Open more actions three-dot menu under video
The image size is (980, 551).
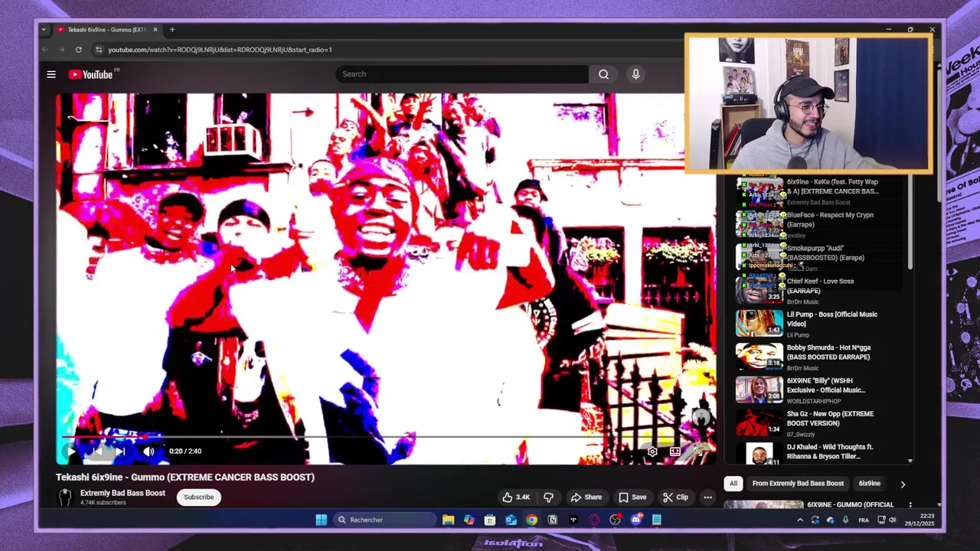click(x=707, y=497)
